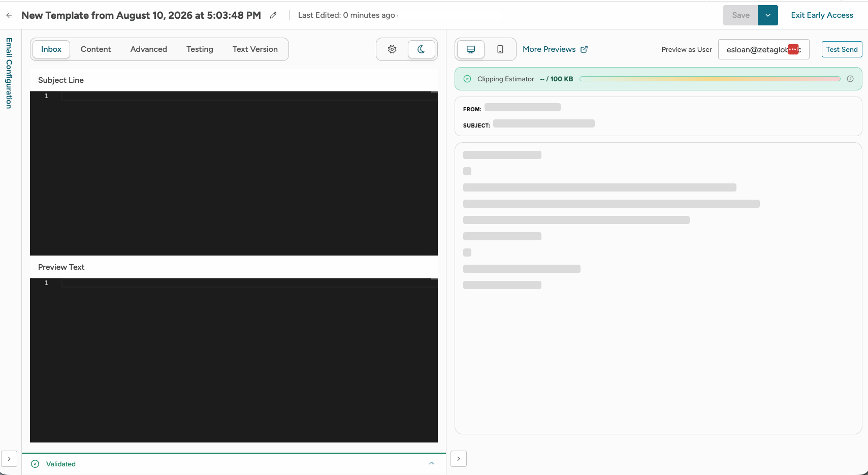Open the Save dropdown arrow

[768, 15]
